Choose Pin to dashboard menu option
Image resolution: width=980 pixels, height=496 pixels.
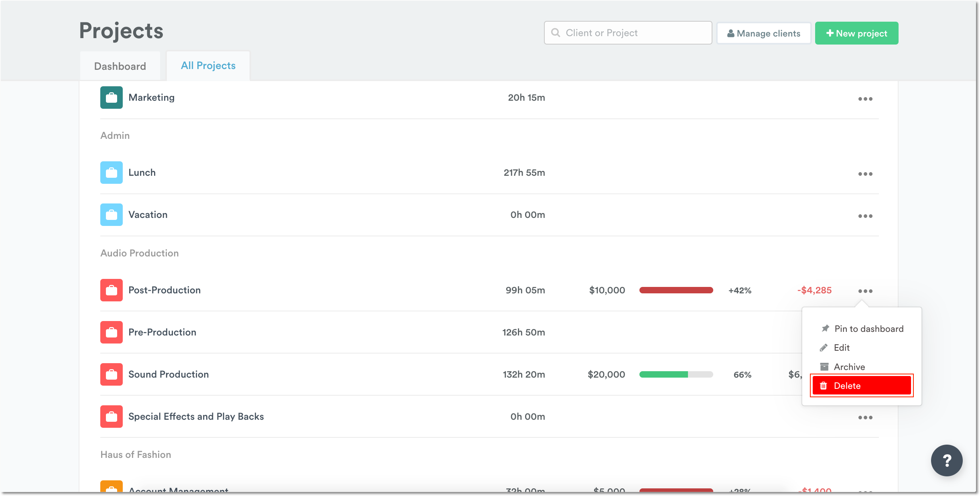click(x=868, y=329)
